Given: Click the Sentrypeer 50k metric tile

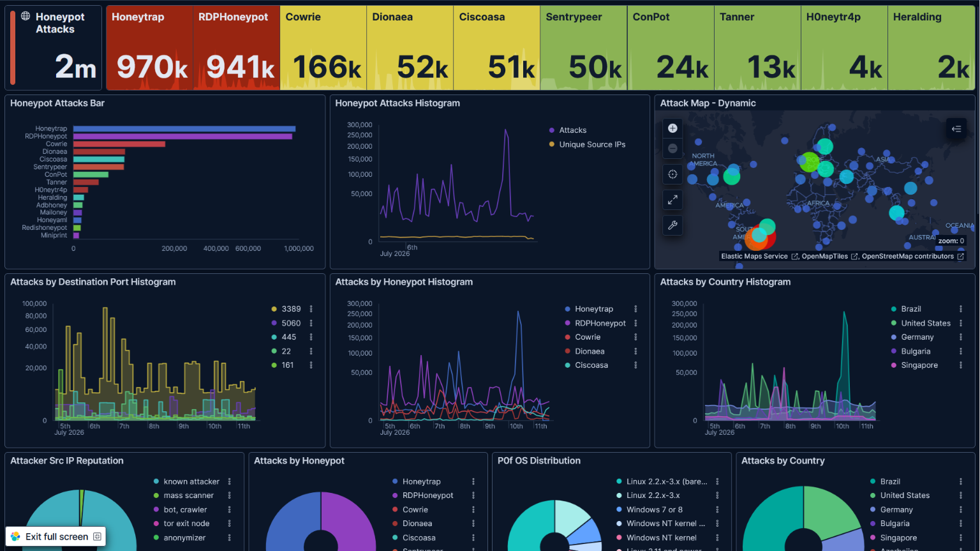Looking at the screenshot, I should [x=583, y=48].
